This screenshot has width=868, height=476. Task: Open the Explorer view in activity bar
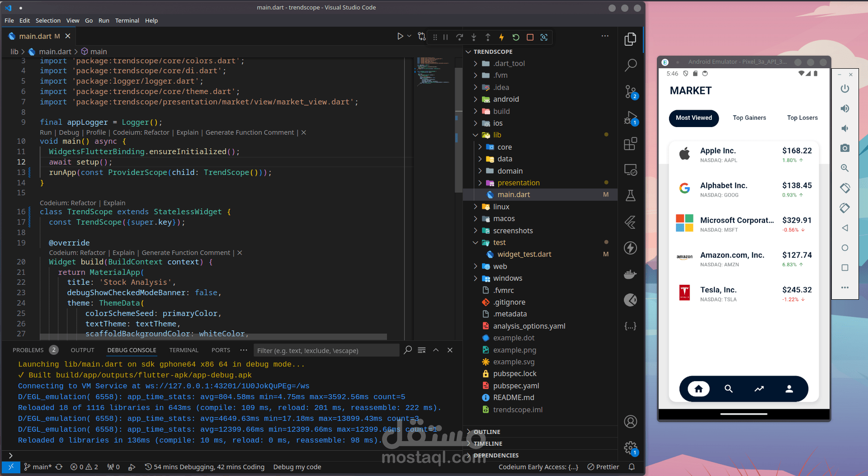(x=630, y=39)
